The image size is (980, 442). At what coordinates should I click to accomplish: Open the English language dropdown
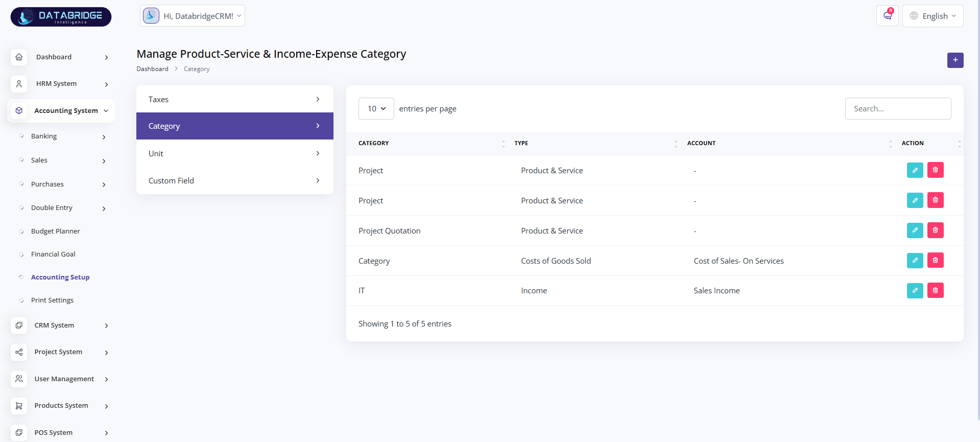933,16
